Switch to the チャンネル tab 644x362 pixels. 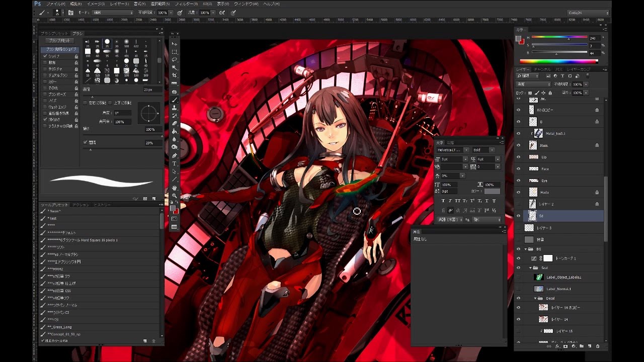[x=542, y=69]
